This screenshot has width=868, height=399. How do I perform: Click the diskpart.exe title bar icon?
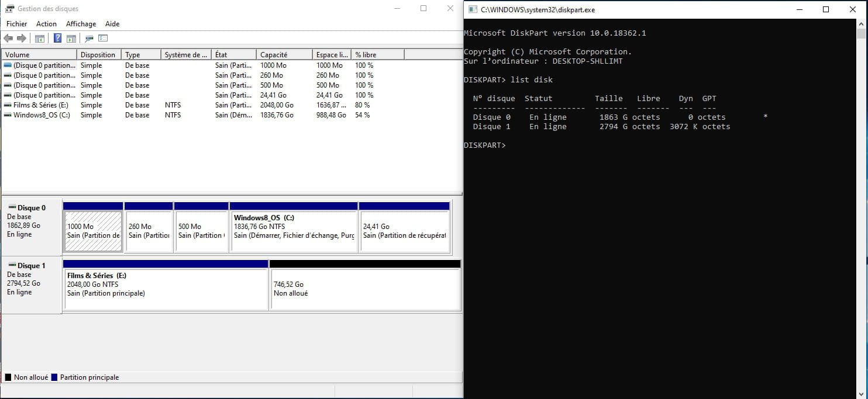click(473, 9)
